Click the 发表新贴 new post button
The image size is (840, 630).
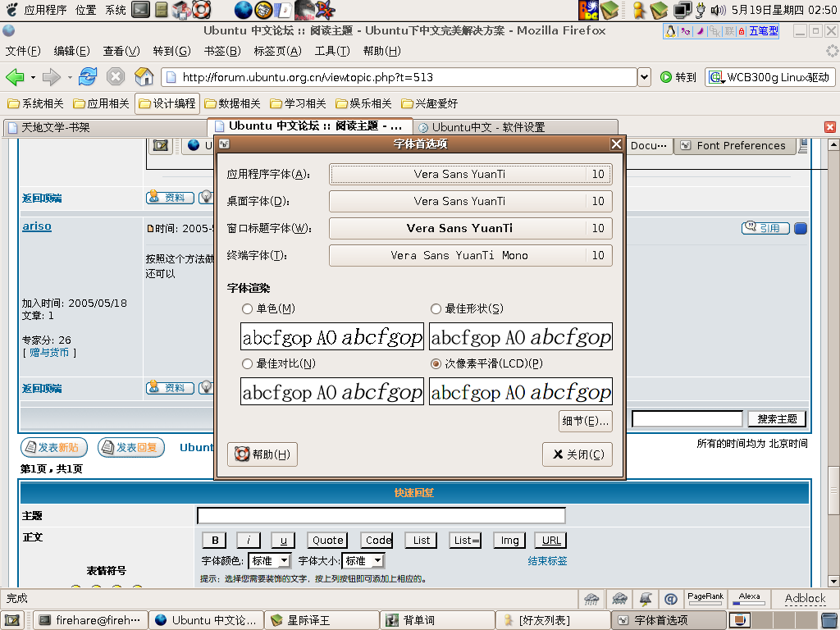[x=54, y=447]
